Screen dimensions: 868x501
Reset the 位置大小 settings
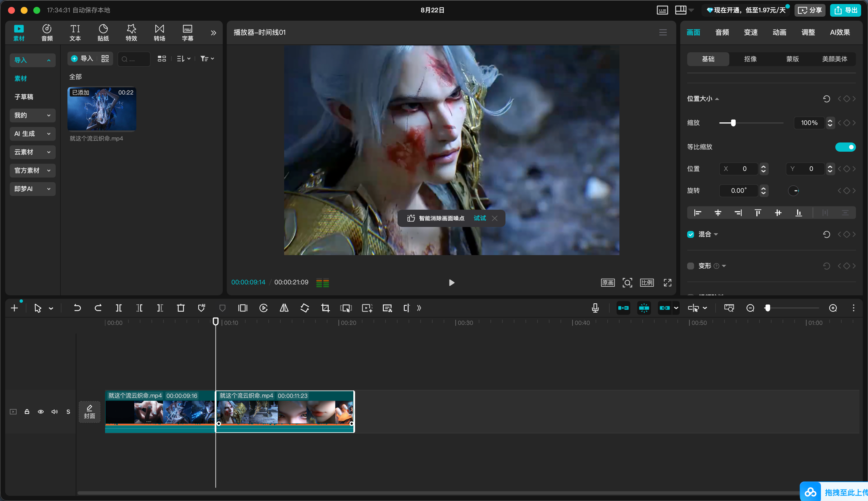[826, 99]
